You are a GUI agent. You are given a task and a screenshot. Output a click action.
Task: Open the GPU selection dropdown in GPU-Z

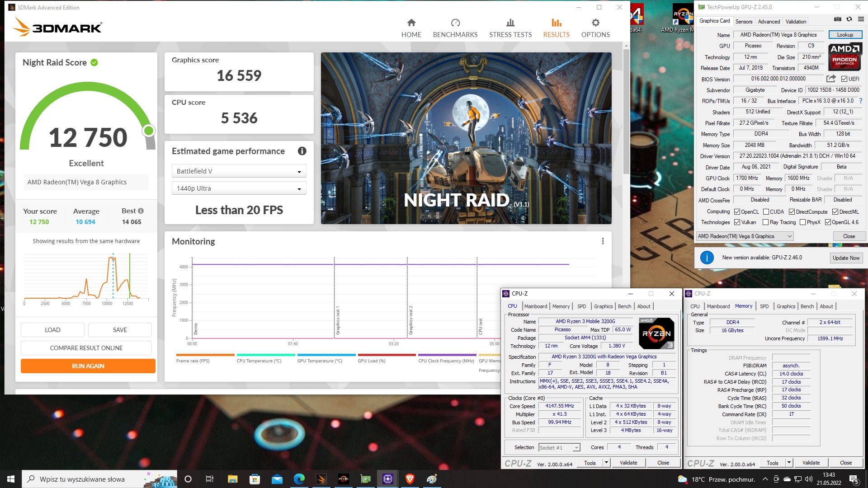coord(745,236)
